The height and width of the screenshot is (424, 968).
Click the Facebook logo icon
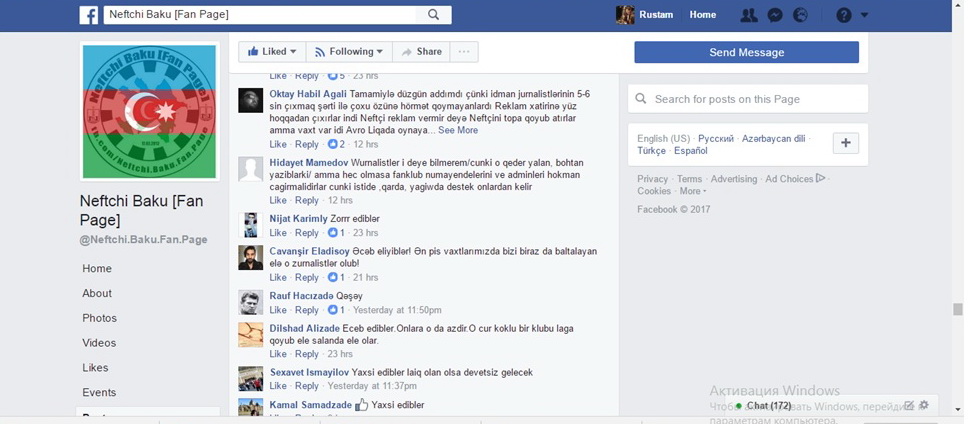click(89, 15)
